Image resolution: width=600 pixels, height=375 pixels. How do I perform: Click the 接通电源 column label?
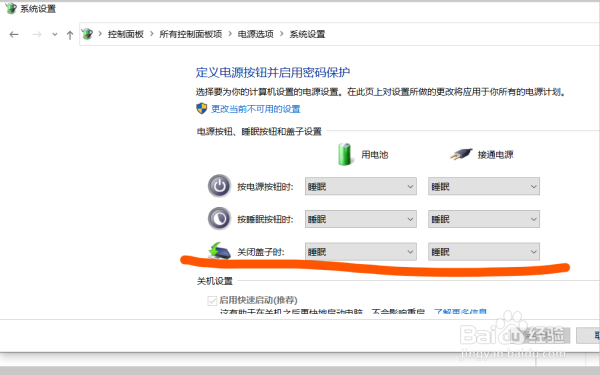(496, 155)
